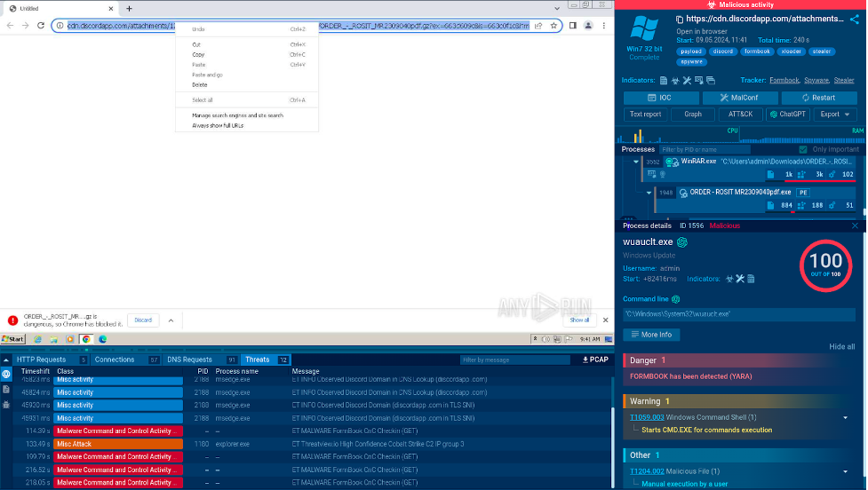Open Chrome from the Windows taskbar
868x490 pixels.
pos(86,339)
